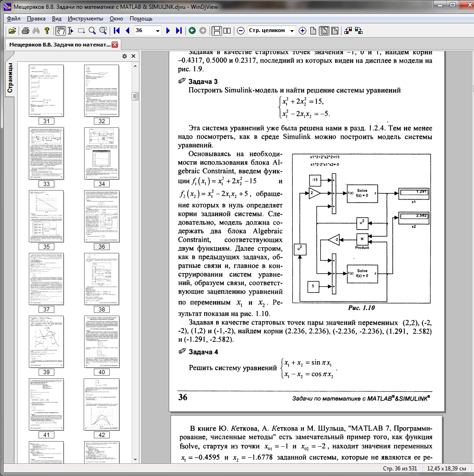Click the figure caption 'Рис. 1.10'

(362, 308)
